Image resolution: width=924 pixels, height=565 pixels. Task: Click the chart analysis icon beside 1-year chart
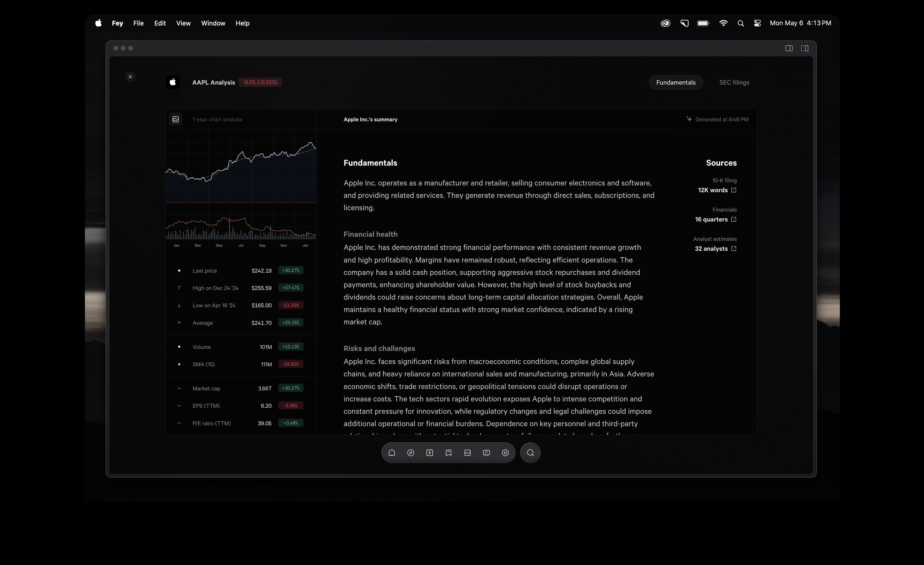(175, 119)
